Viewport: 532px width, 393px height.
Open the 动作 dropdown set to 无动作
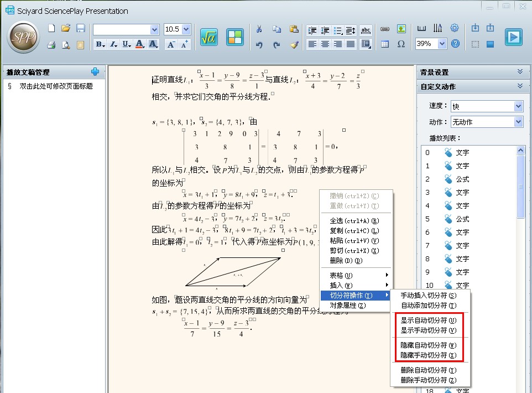pyautogui.click(x=518, y=122)
